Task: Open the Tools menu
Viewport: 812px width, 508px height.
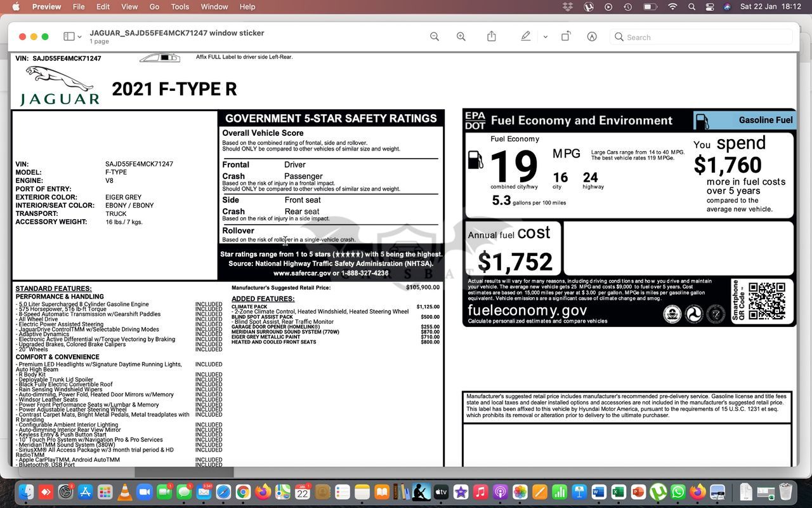Action: (180, 6)
